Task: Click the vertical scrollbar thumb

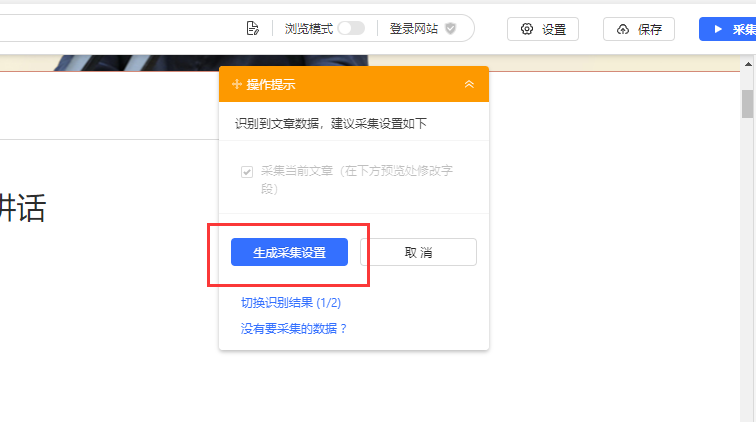Action: [747, 103]
